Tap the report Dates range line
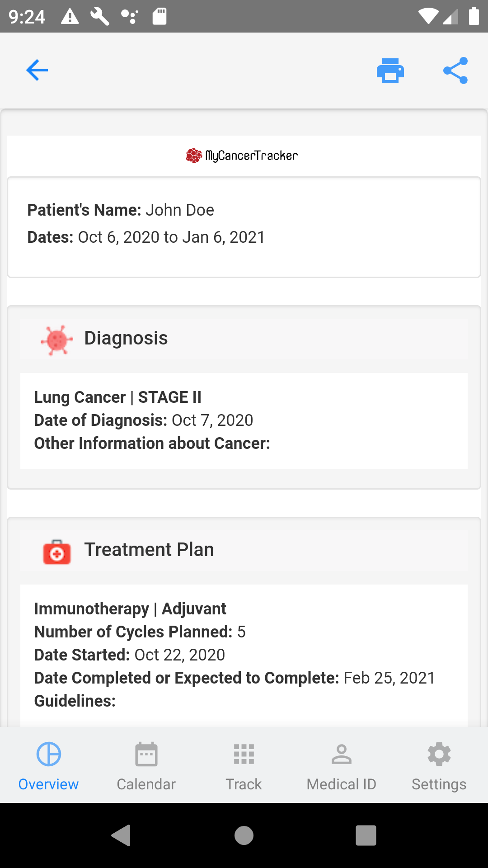Screen dimensions: 488x868 [x=146, y=237]
